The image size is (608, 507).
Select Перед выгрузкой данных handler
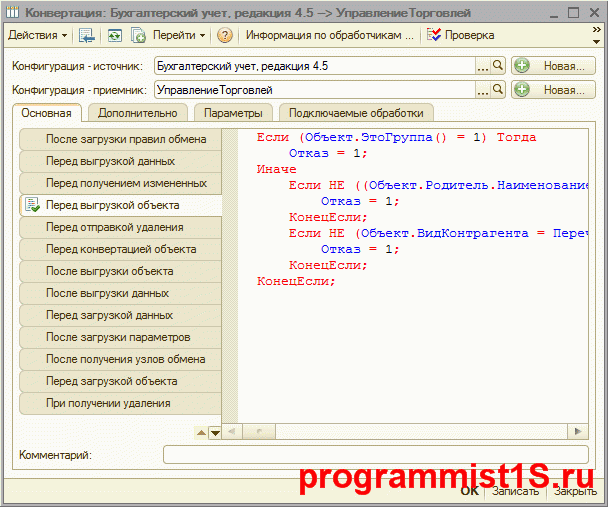click(121, 162)
